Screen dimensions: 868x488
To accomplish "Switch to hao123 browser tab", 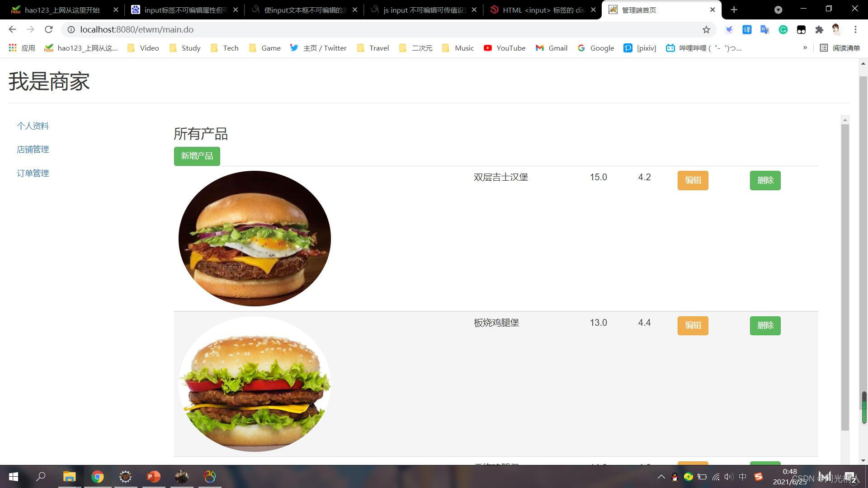I will [62, 9].
